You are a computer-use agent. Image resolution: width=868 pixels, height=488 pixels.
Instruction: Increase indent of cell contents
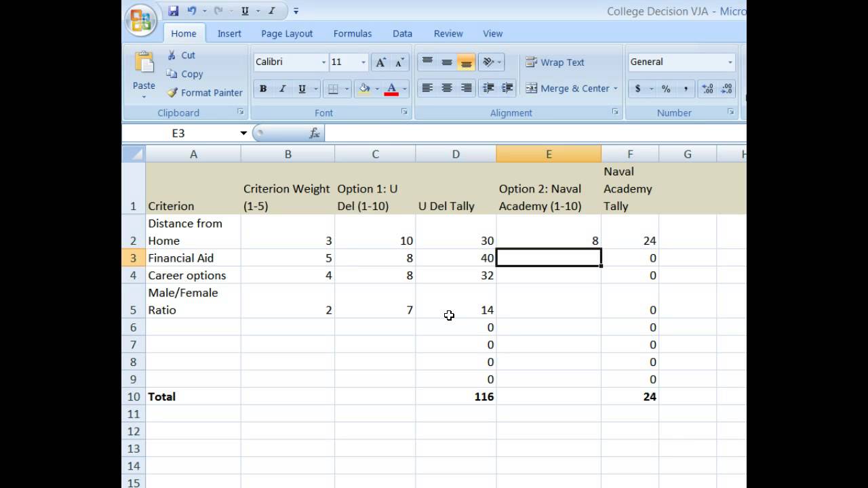(x=507, y=88)
